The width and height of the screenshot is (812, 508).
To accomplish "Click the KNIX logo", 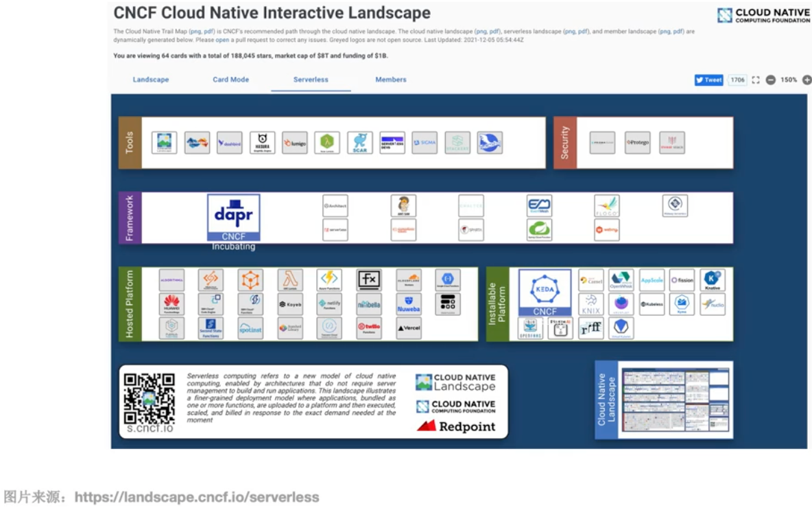I will pyautogui.click(x=591, y=303).
